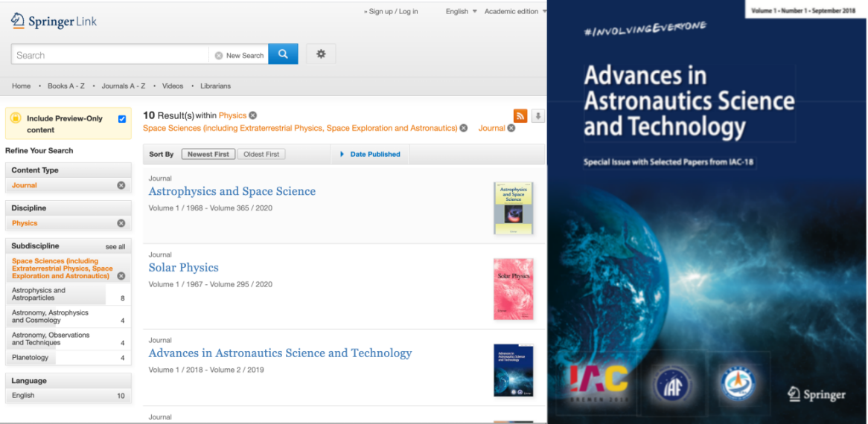Click the yellow preview-only lock icon
This screenshot has height=424, width=868.
16,118
